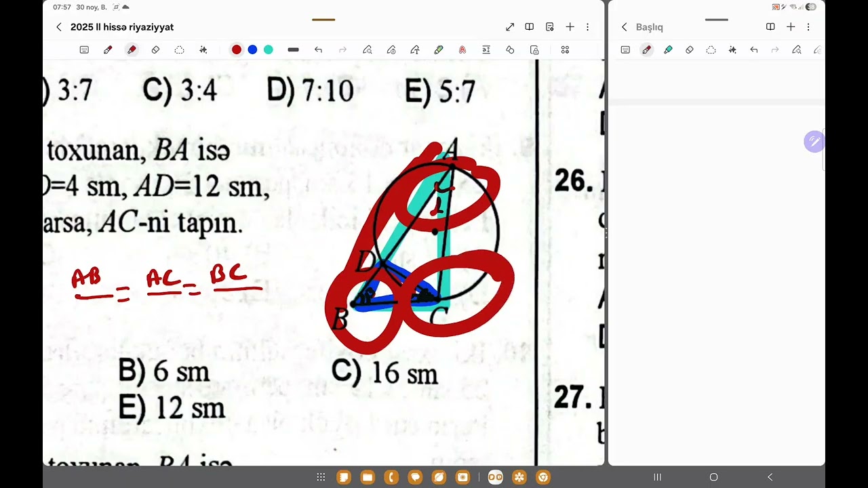Go back from the 2025 II hissə riyaziyyat note
This screenshot has height=488, width=868.
click(x=59, y=27)
